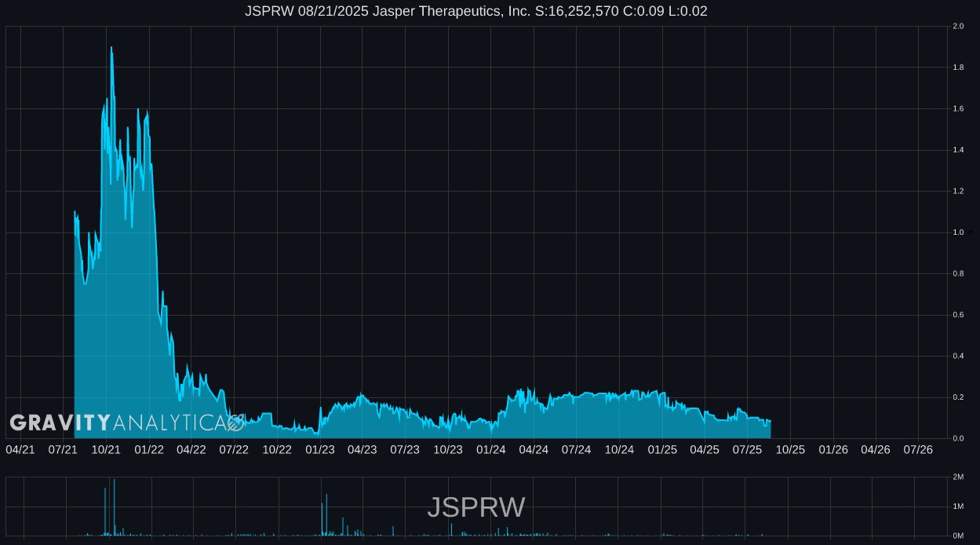
Task: Pick the 10/23 date label
Action: [x=448, y=449]
